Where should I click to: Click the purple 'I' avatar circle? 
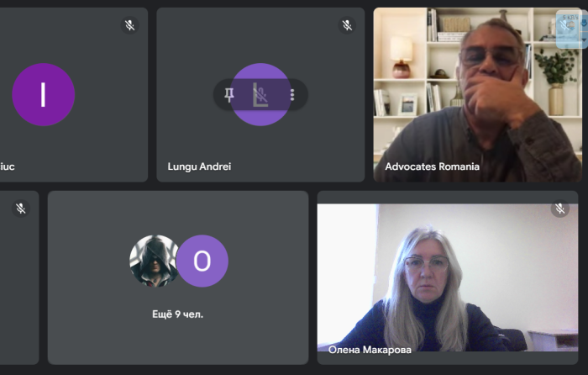click(x=44, y=95)
